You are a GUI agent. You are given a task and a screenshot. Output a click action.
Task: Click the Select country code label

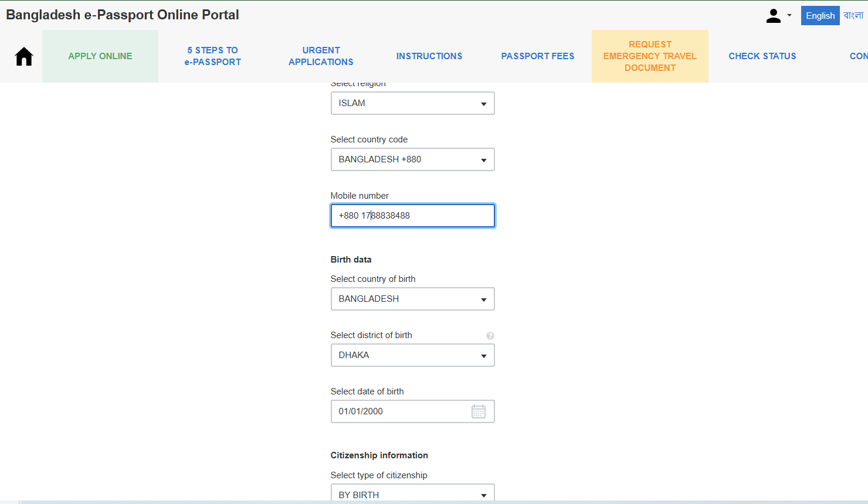369,139
